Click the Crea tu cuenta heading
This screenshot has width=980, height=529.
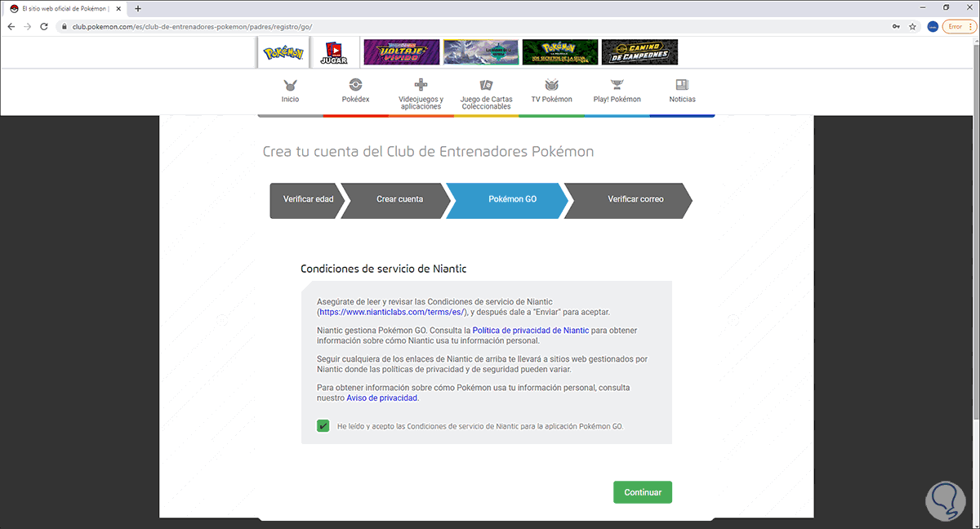coord(428,152)
